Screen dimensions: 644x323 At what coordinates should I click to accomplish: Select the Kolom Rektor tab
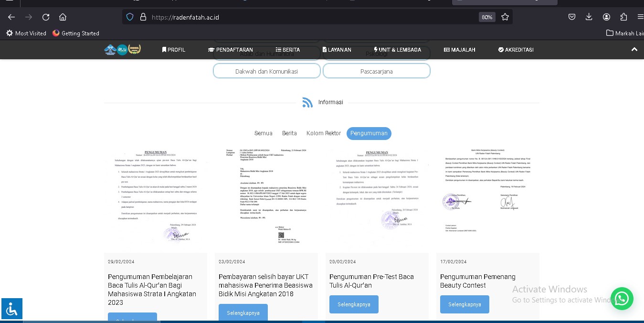point(324,133)
